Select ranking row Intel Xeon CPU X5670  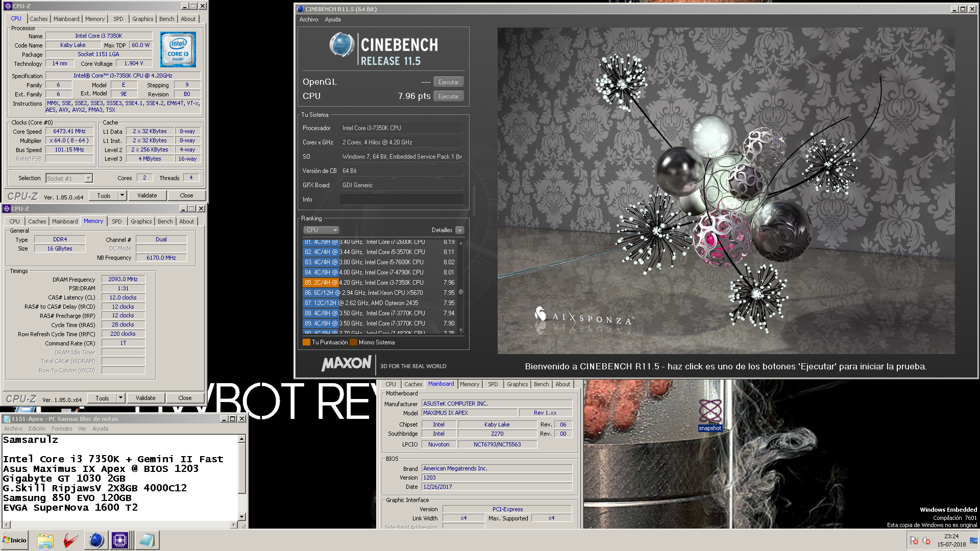click(x=379, y=293)
